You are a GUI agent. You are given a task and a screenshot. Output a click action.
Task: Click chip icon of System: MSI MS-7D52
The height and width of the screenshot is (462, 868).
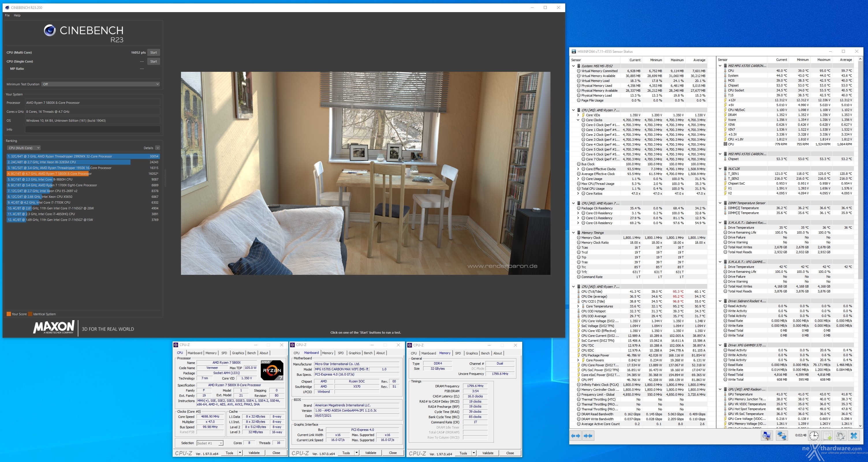(579, 66)
